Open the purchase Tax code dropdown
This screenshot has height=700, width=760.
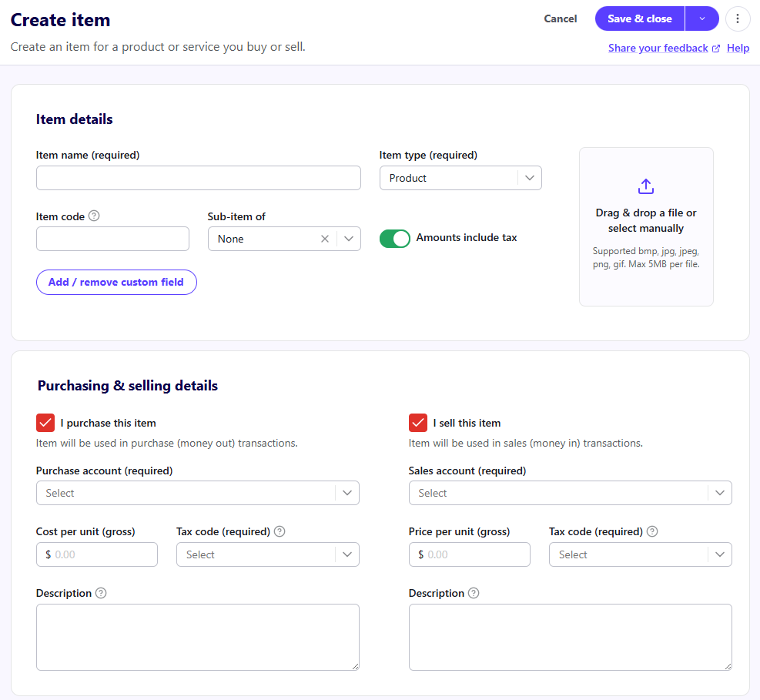click(x=267, y=554)
